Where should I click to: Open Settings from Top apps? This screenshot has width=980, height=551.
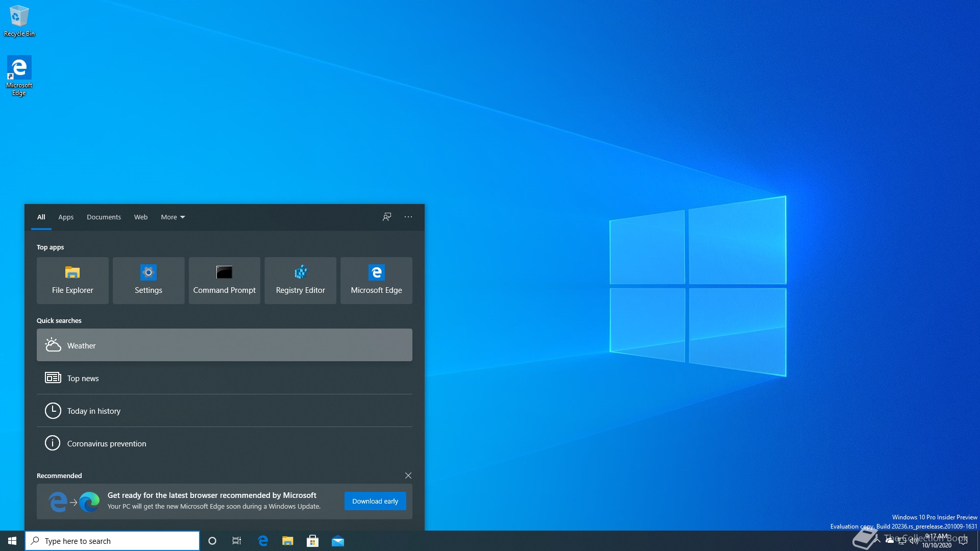coord(149,281)
